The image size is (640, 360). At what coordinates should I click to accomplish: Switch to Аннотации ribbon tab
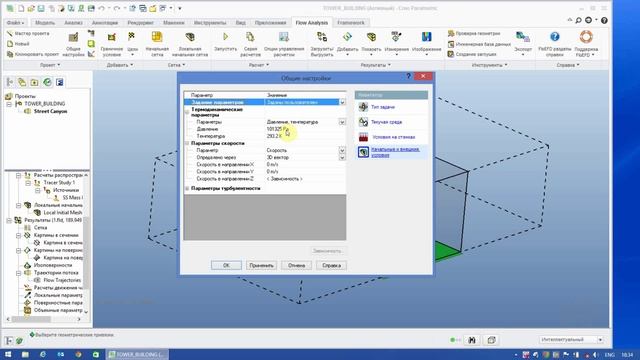pyautogui.click(x=105, y=23)
